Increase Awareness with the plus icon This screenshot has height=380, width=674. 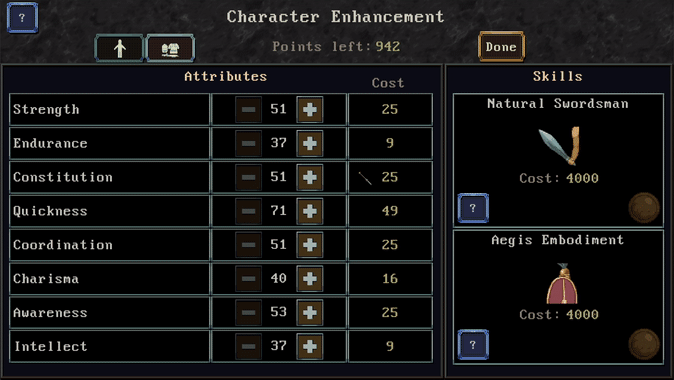tap(309, 313)
